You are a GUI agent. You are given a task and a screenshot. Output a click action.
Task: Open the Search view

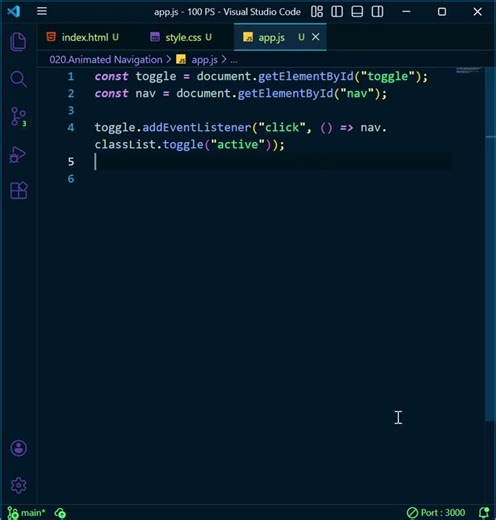click(18, 79)
